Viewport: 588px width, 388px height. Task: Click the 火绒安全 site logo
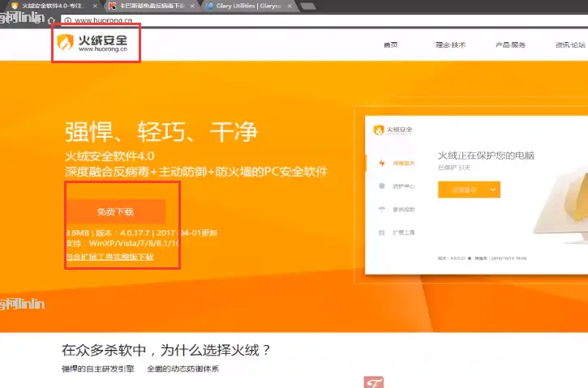pos(92,43)
